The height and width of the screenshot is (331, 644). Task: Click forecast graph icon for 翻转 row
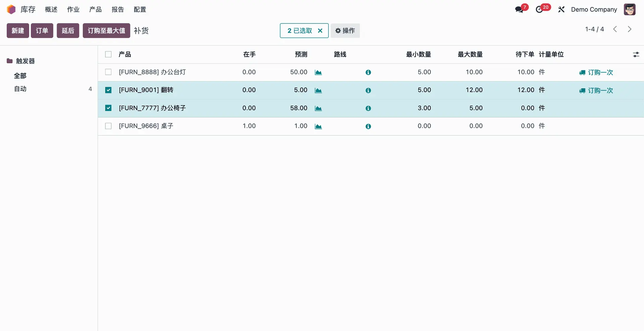click(x=318, y=90)
